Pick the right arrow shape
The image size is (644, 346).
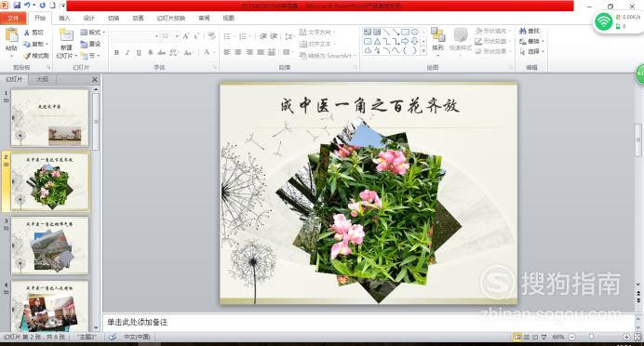pos(406,42)
